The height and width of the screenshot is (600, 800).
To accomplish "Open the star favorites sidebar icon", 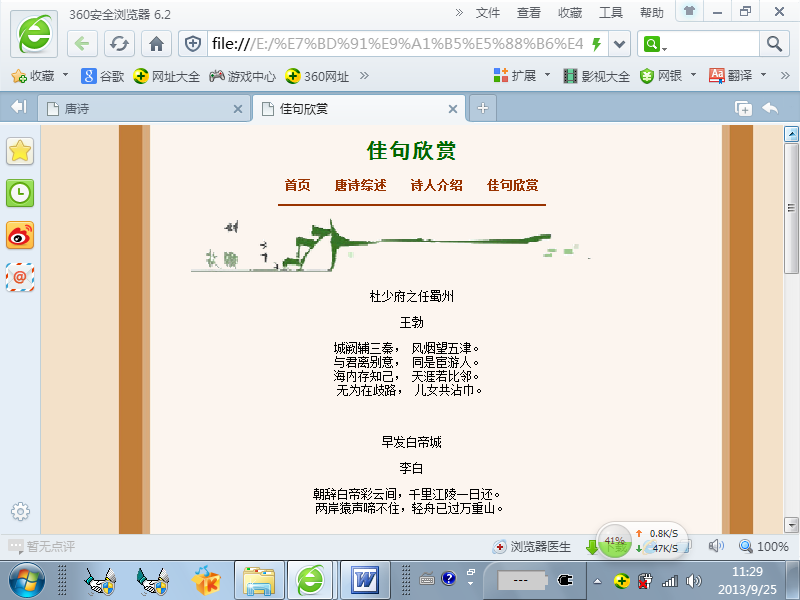I will tap(20, 151).
